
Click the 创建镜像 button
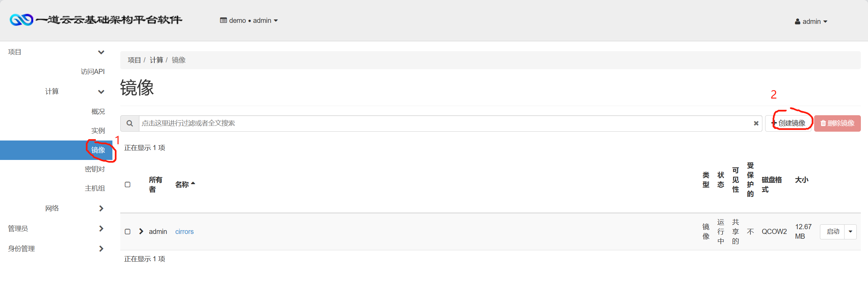click(788, 123)
